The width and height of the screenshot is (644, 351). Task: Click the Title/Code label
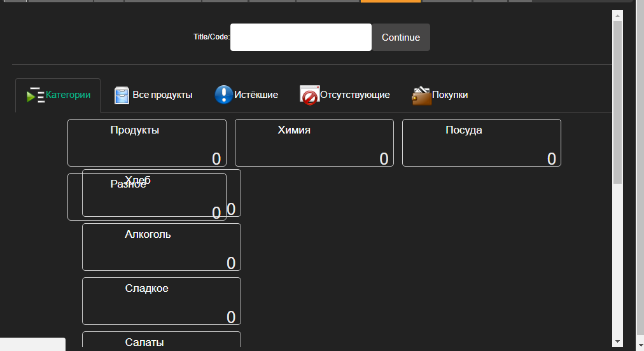[211, 37]
